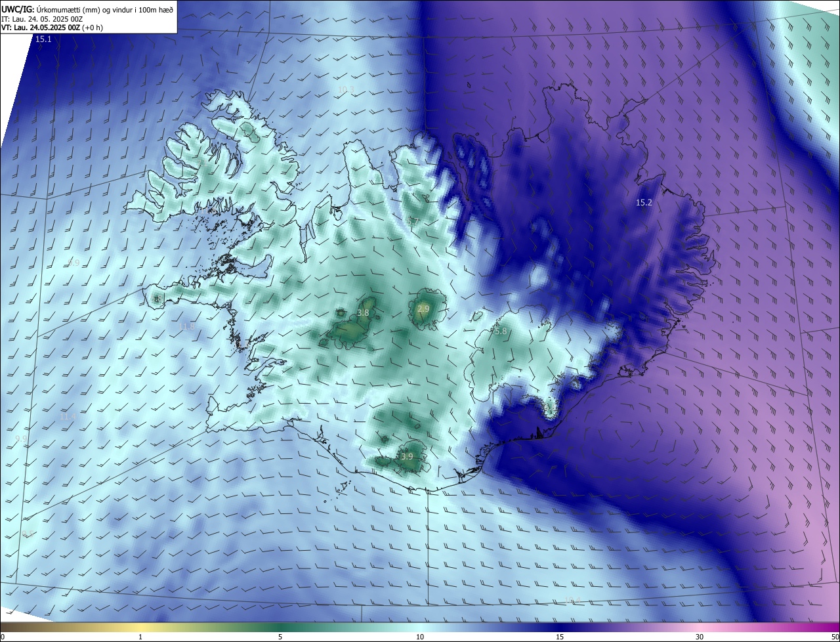
Task: Click the 15 tick on the color scale
Action: click(x=560, y=637)
